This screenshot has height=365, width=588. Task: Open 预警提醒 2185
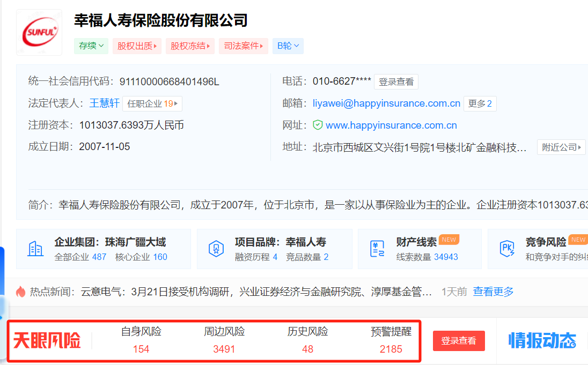[391, 340]
